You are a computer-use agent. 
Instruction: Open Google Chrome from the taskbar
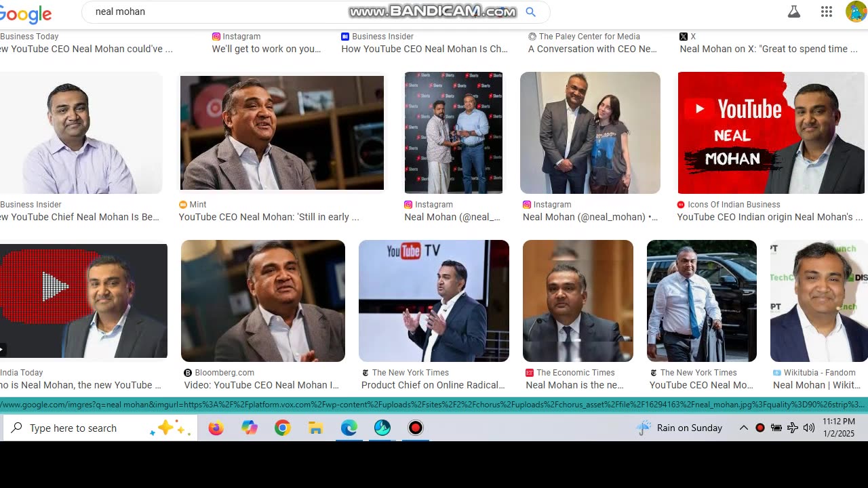pyautogui.click(x=283, y=428)
